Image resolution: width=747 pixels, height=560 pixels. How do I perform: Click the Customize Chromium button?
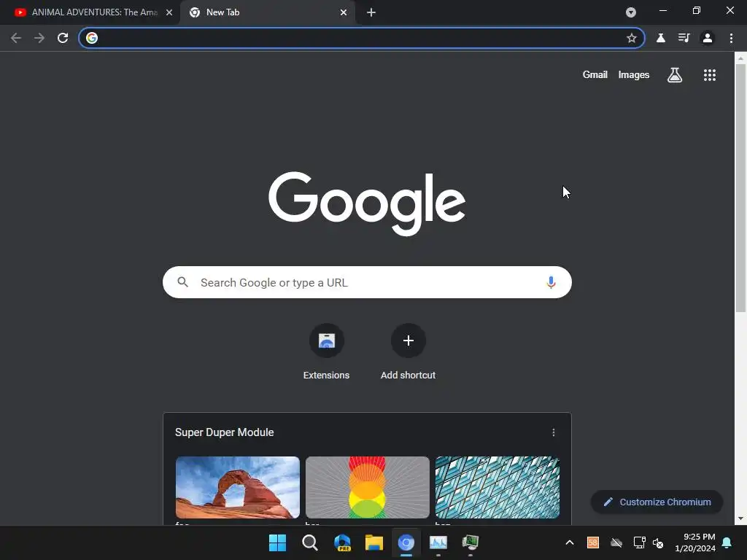click(x=657, y=502)
